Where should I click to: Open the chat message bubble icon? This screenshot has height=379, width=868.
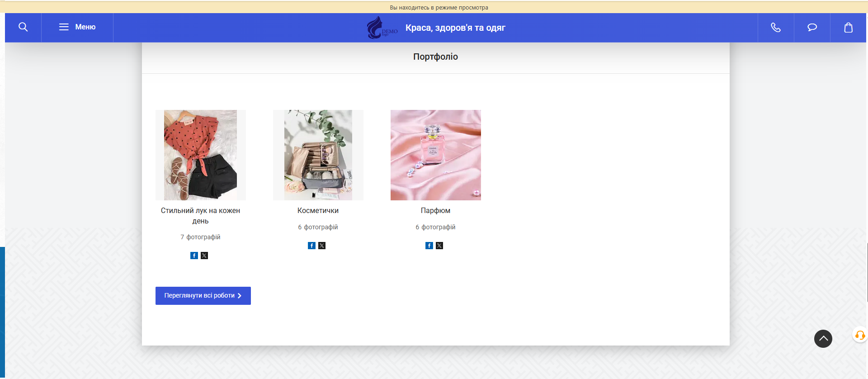[812, 28]
